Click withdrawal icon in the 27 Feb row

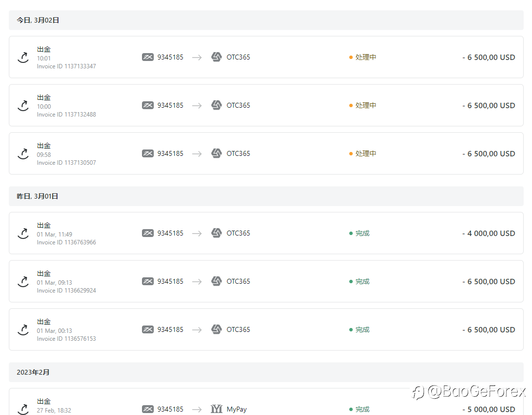(x=23, y=409)
